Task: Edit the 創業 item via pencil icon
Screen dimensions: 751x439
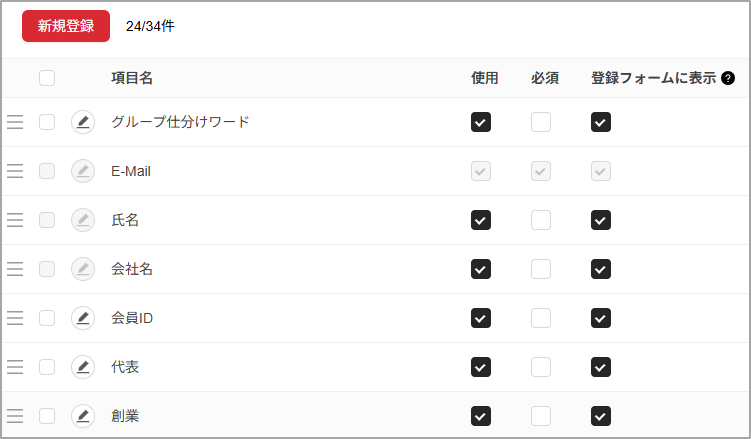Action: pos(83,415)
